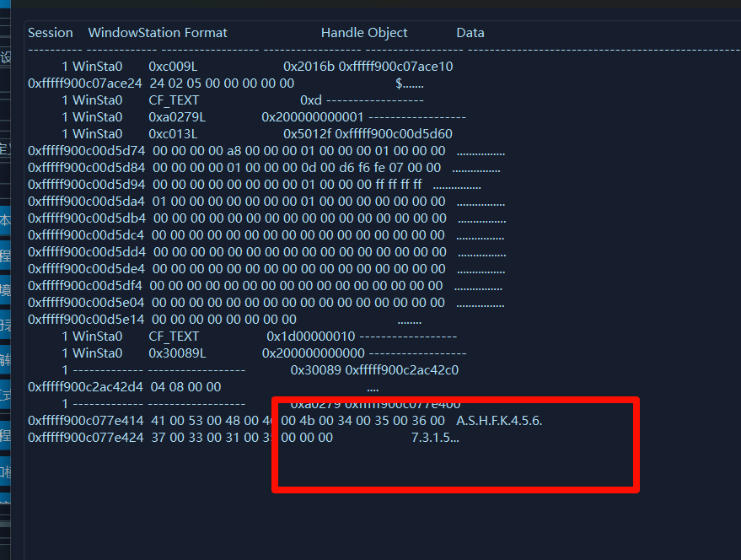
Task: Click the decoded text A.S.H.F.K.4.5.6.
Action: point(499,421)
